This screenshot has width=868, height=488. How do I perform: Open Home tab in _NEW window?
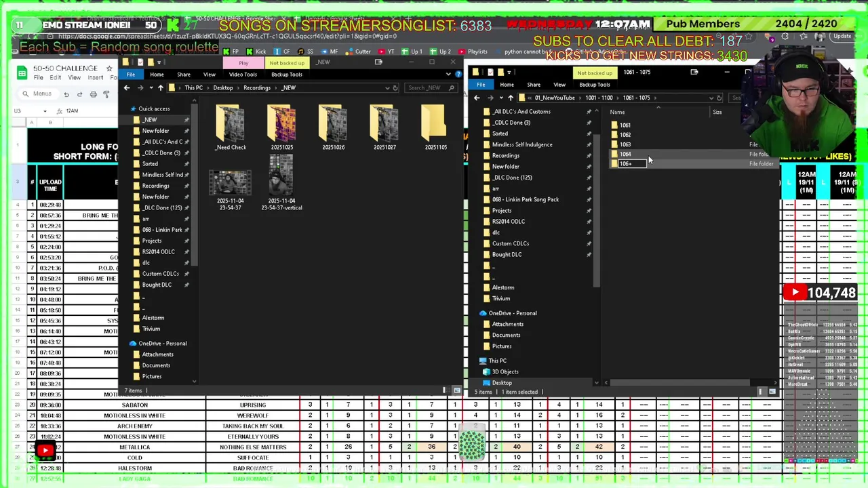pyautogui.click(x=157, y=75)
